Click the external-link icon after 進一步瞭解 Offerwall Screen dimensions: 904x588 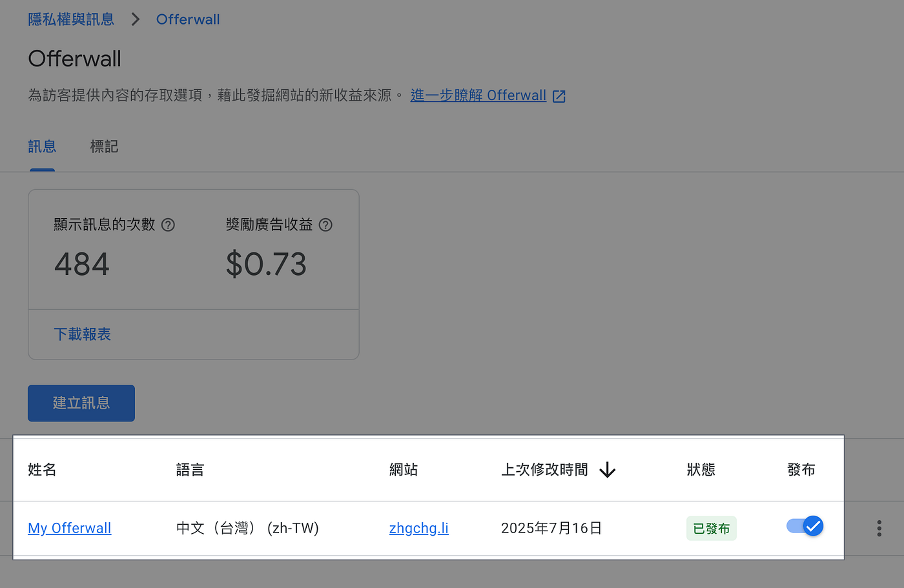(x=559, y=96)
